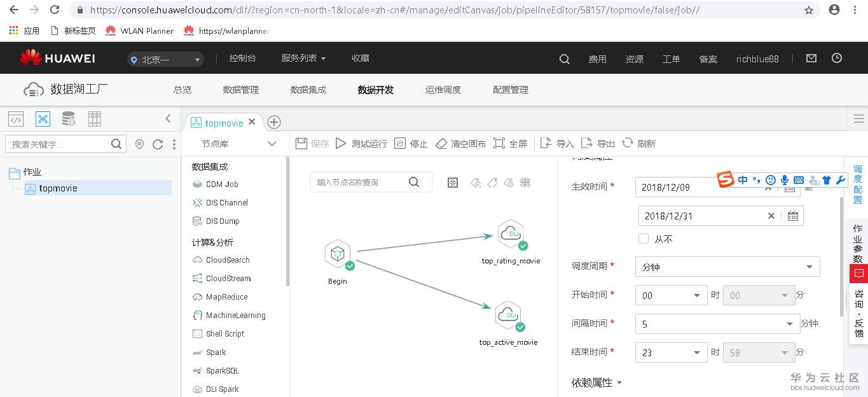Toggle the 从不 never-expire checkbox

[644, 239]
